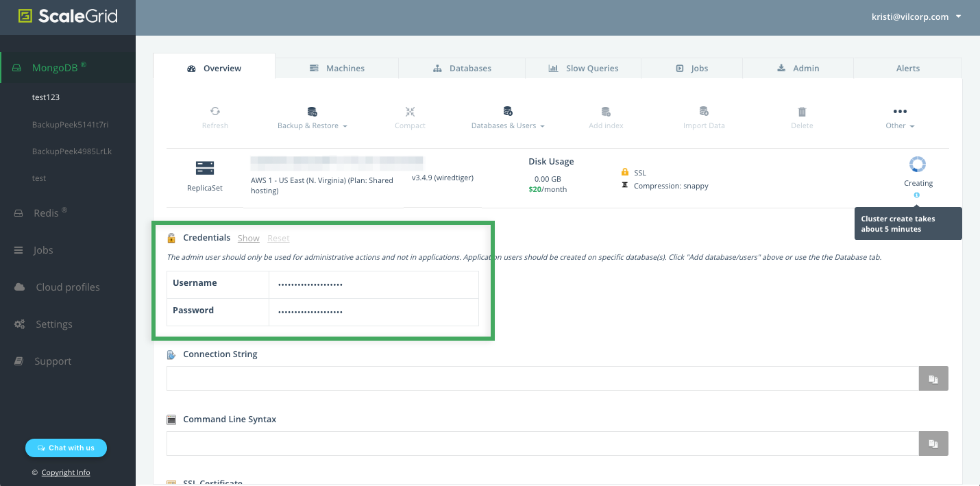The width and height of the screenshot is (980, 486).
Task: Click the Import Data icon
Action: point(704,111)
